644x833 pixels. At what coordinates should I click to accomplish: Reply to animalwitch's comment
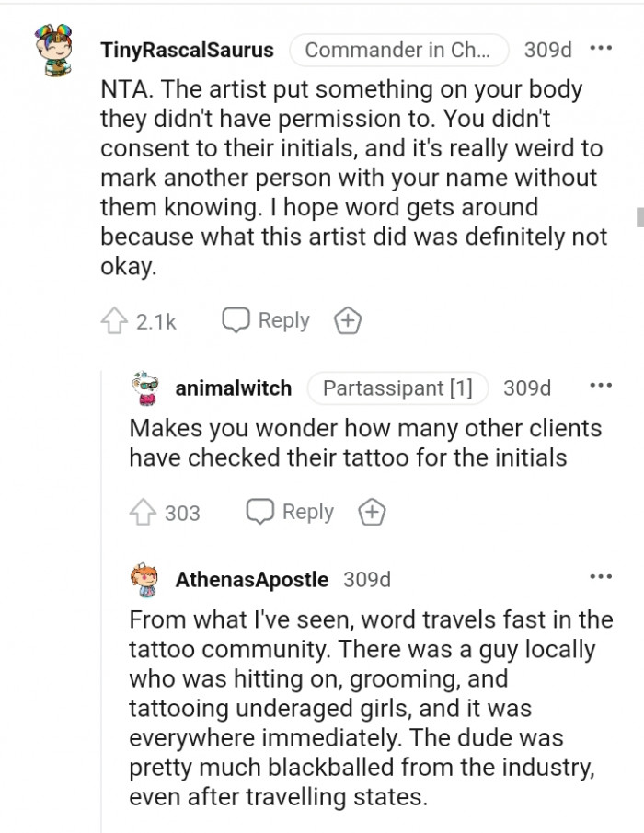[291, 512]
